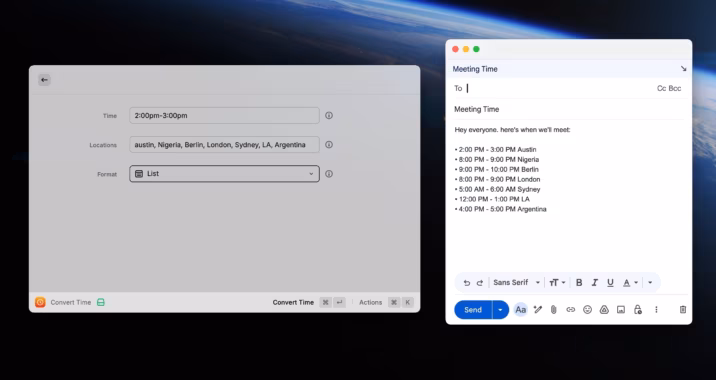Open the Format List dropdown
The image size is (716, 380).
click(224, 174)
